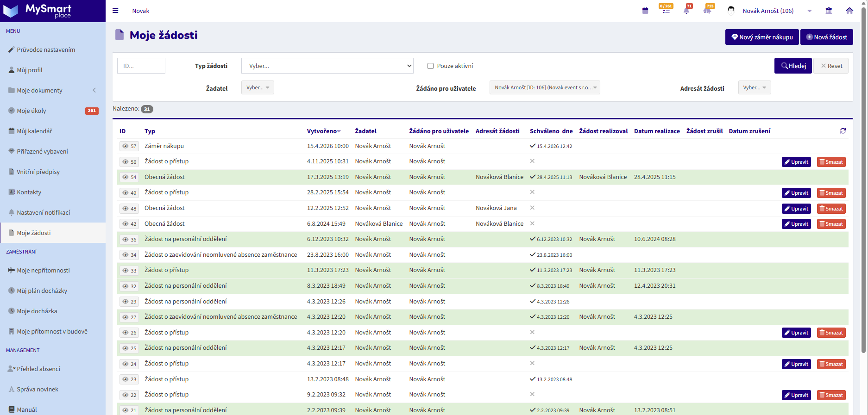
Task: Refresh the requests table with reload icon
Action: pyautogui.click(x=843, y=131)
